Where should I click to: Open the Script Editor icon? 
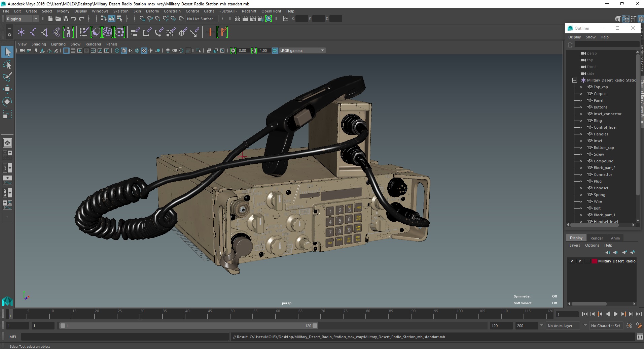pos(640,337)
